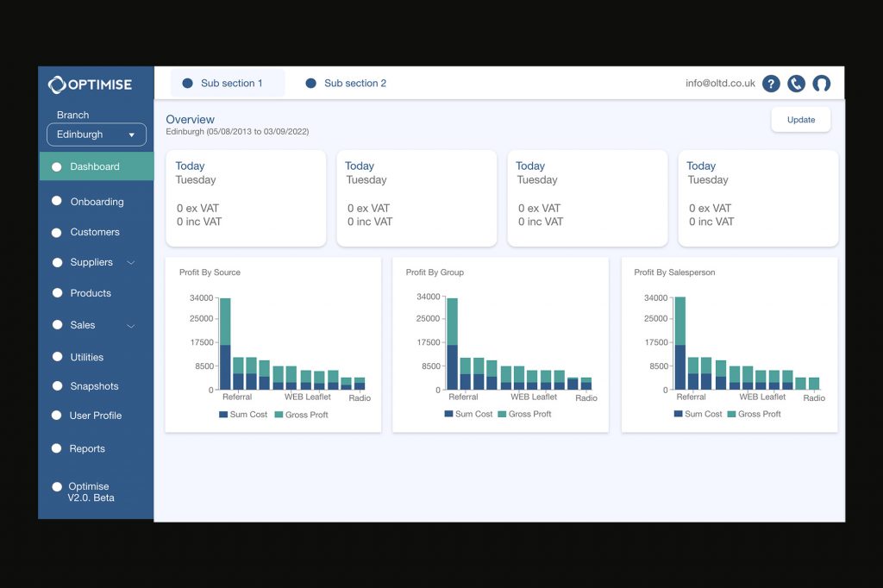
Task: Switch to Sub section 1 tab
Action: click(228, 84)
